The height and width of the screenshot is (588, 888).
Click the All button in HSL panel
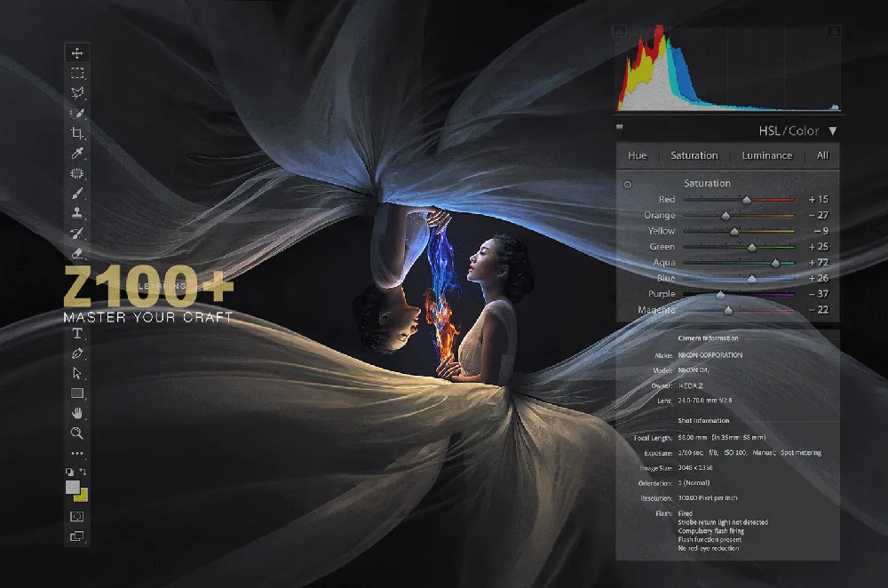tap(822, 155)
